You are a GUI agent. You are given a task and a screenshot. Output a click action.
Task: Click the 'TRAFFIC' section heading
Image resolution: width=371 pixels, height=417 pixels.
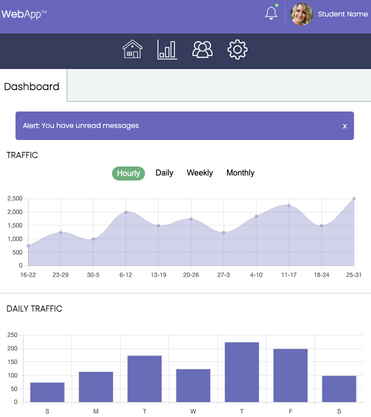click(22, 155)
